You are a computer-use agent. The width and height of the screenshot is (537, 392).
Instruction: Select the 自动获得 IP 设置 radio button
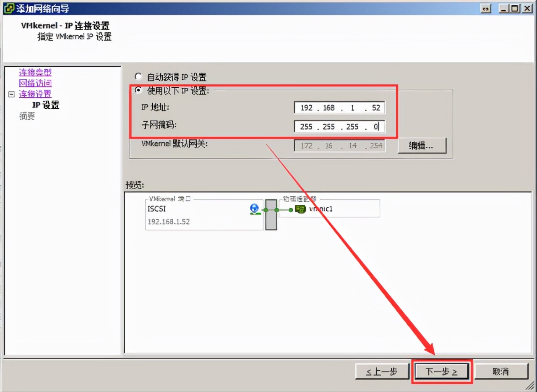point(138,76)
